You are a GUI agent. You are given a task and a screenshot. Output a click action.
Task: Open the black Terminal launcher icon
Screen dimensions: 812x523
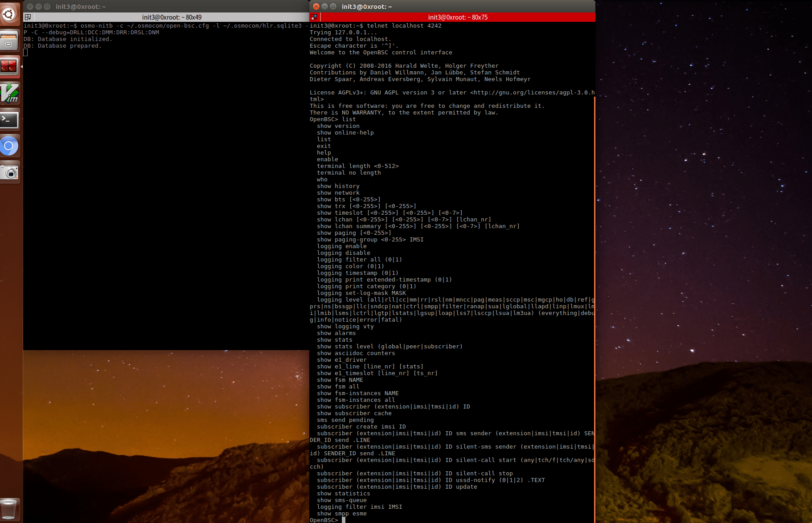coord(9,119)
